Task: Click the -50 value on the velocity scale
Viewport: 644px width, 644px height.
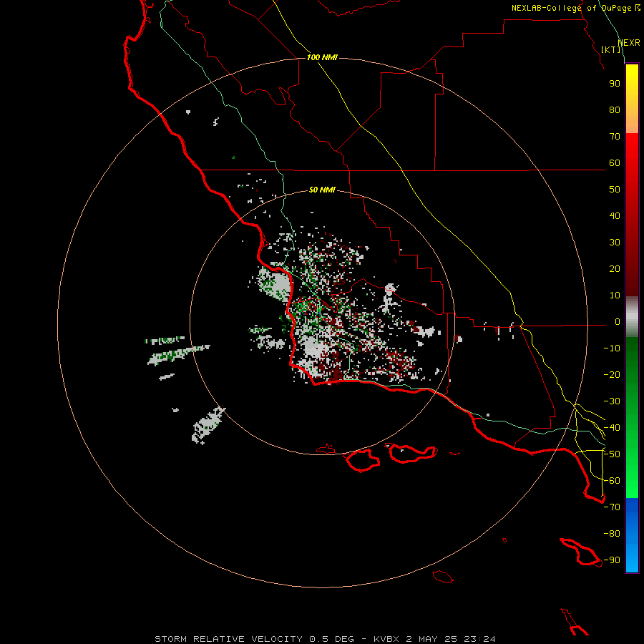Action: click(x=612, y=454)
